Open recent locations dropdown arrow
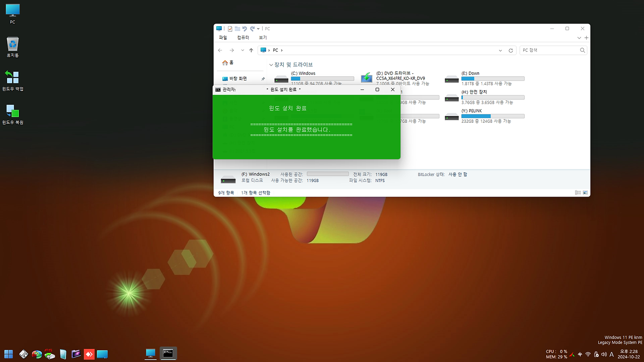This screenshot has height=362, width=644. [x=243, y=50]
